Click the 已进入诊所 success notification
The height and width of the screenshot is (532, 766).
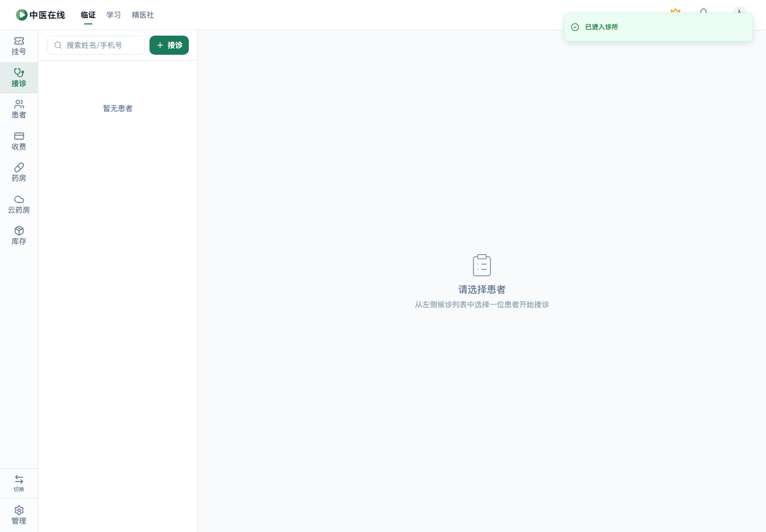click(659, 27)
